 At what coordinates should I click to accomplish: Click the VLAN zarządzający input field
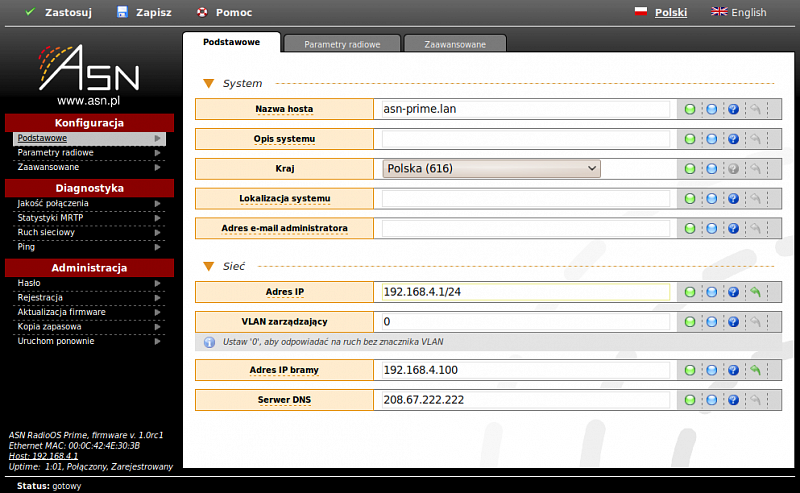tap(526, 322)
